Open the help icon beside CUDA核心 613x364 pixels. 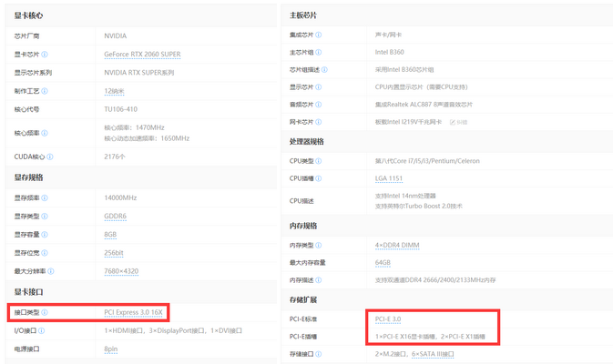(48, 157)
